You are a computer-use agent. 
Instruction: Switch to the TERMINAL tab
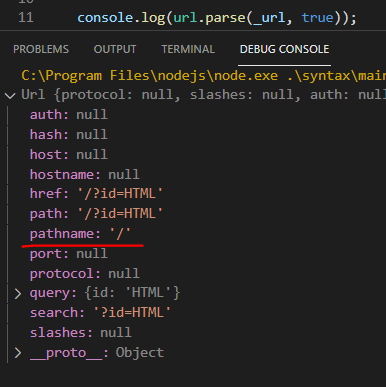coord(188,49)
